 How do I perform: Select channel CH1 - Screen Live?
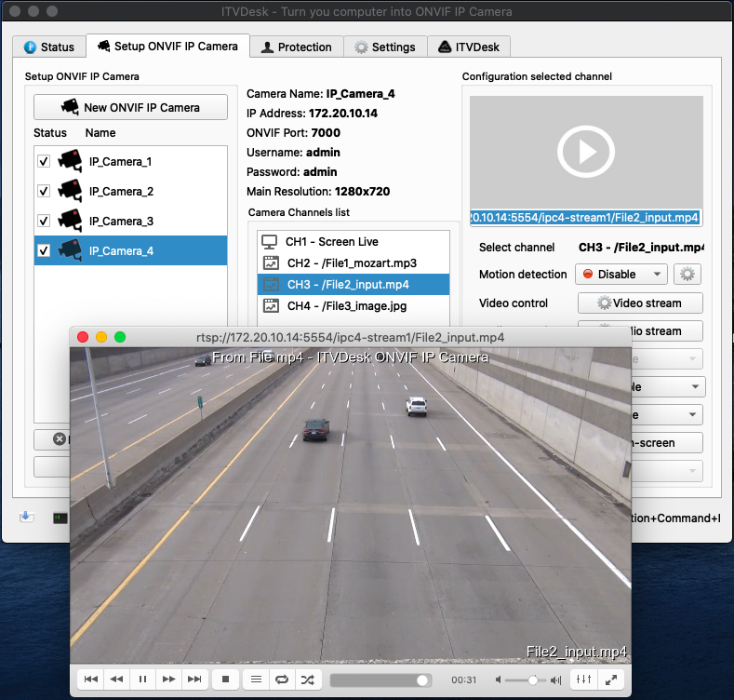click(x=354, y=242)
